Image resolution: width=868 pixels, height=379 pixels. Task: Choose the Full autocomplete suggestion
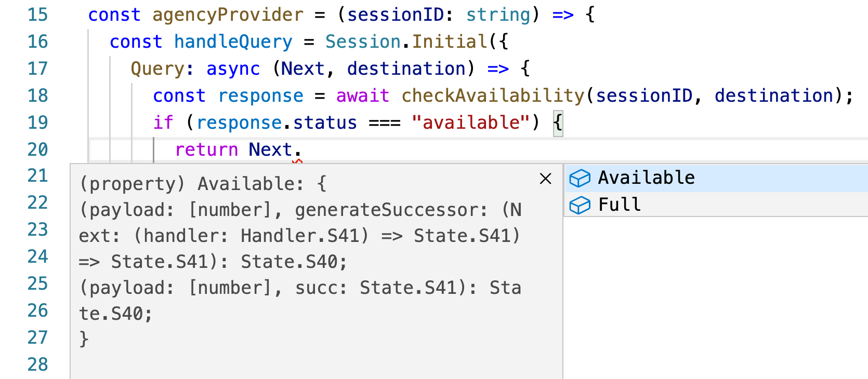point(619,205)
